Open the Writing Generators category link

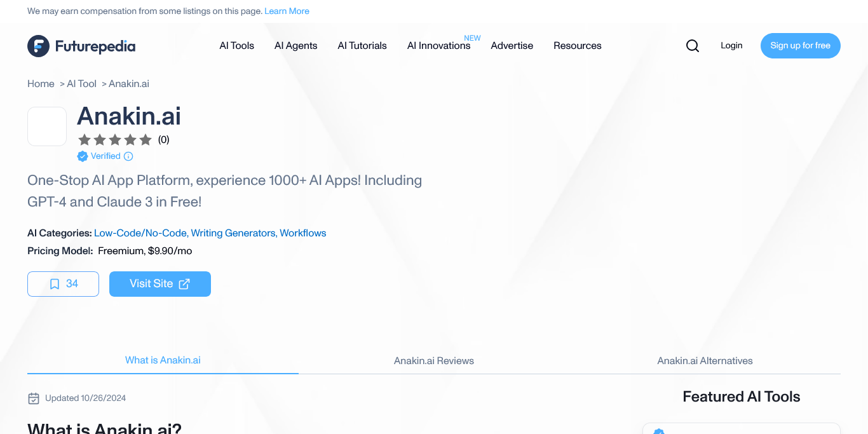(x=234, y=233)
